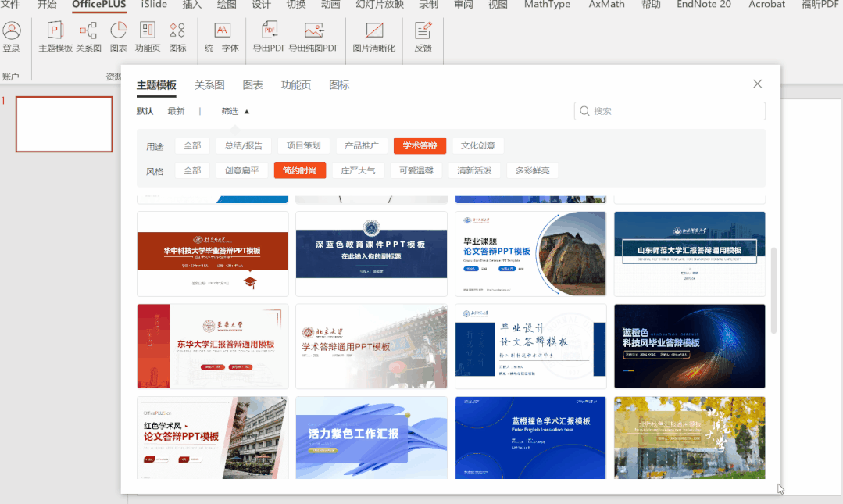Toggle the 学术答辩 usage filter

coord(420,146)
